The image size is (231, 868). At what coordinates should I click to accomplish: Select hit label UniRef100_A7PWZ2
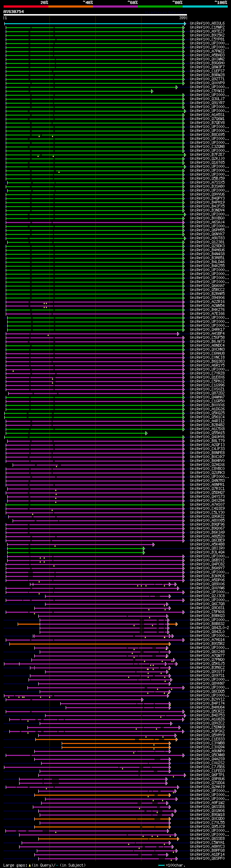coord(207,51)
